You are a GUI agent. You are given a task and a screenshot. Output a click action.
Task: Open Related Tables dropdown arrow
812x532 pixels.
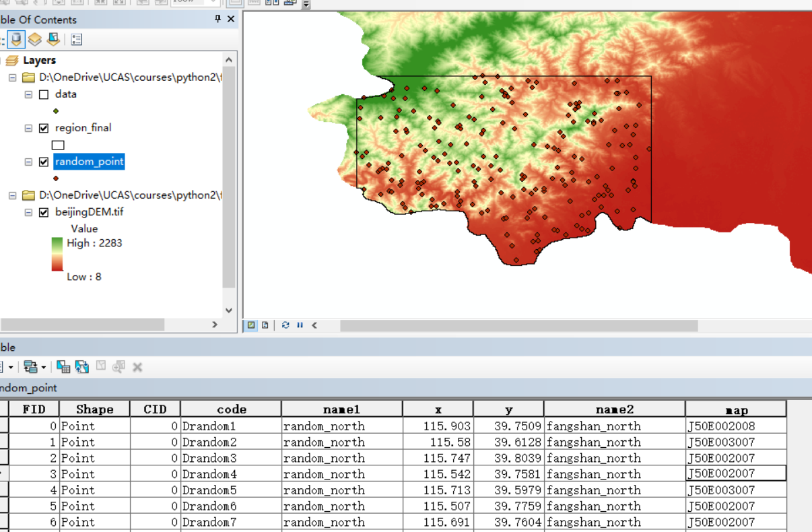(44, 367)
